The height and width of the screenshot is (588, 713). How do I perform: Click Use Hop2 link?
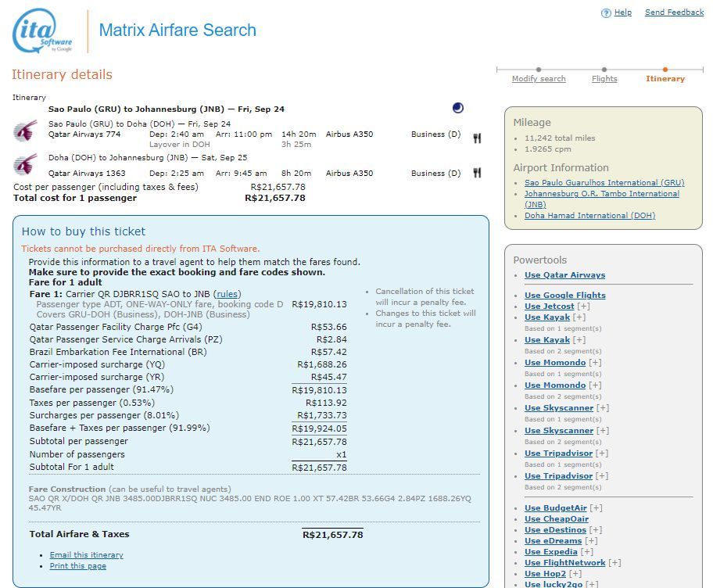click(545, 573)
